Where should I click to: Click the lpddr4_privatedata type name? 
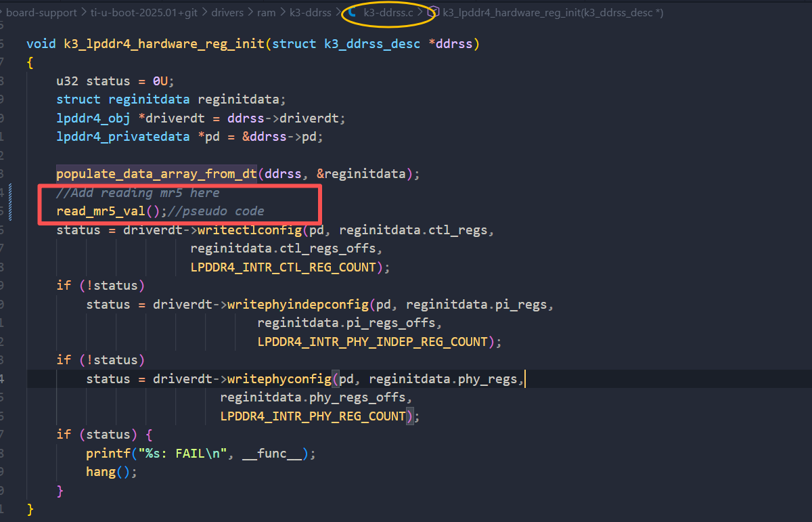coord(123,137)
